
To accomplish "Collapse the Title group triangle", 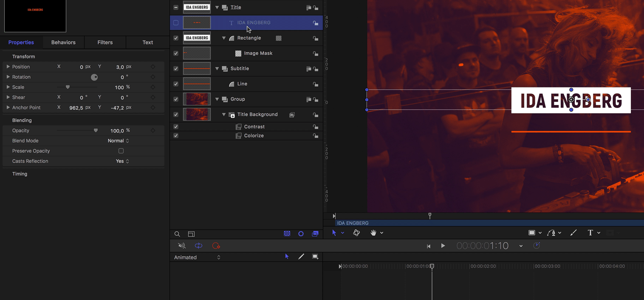I will [x=217, y=8].
